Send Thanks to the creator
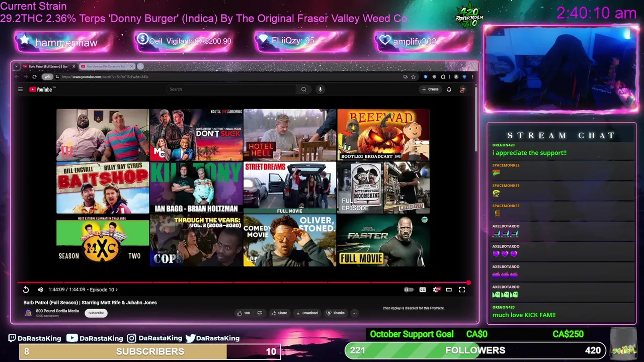The width and height of the screenshot is (644, 362). point(336,313)
